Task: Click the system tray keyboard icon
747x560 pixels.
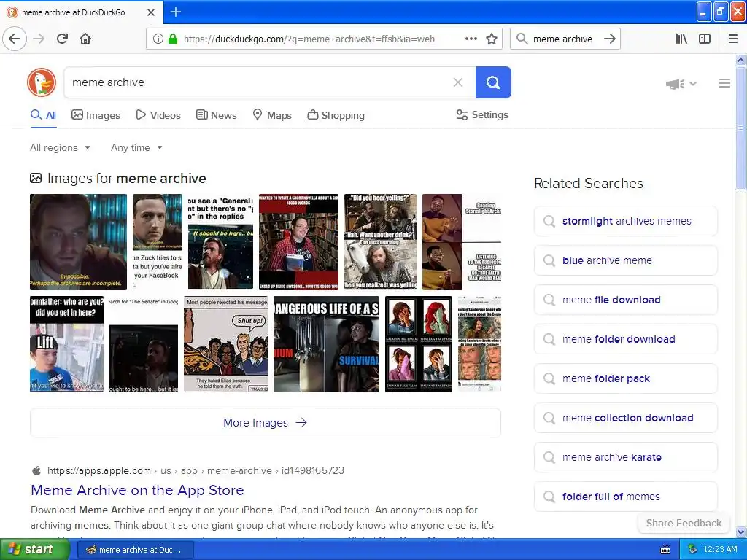Action: pyautogui.click(x=665, y=550)
